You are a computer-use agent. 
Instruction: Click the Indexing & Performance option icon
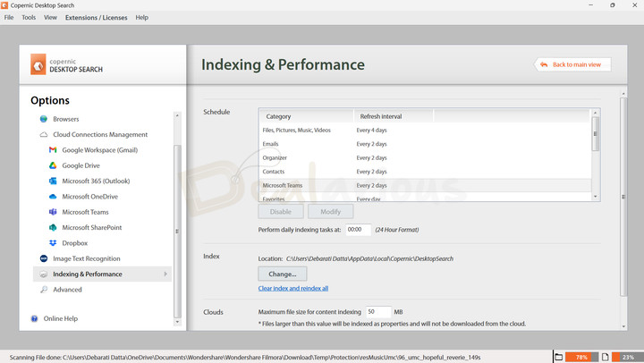pos(44,274)
